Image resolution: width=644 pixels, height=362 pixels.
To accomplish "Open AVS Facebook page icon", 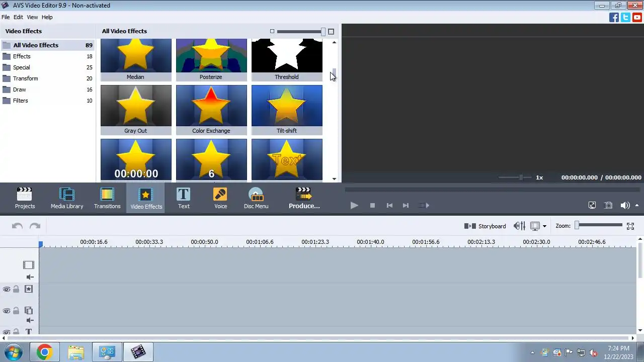I will pos(614,17).
